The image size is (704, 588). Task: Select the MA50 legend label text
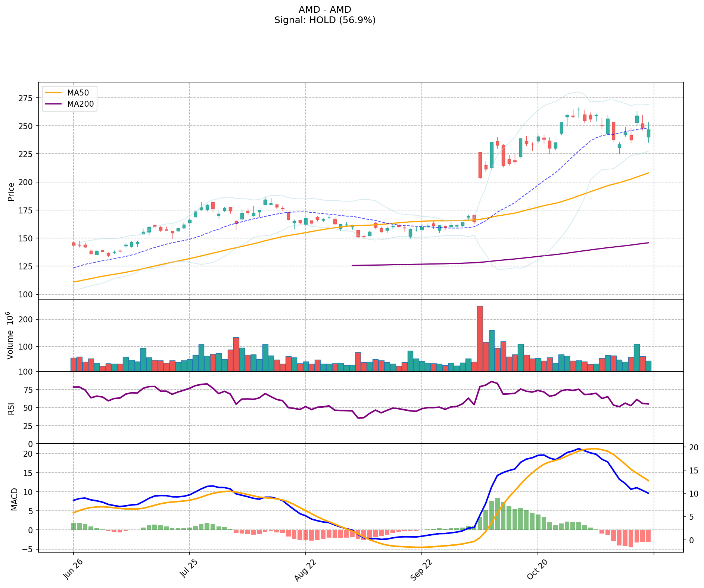[78, 92]
